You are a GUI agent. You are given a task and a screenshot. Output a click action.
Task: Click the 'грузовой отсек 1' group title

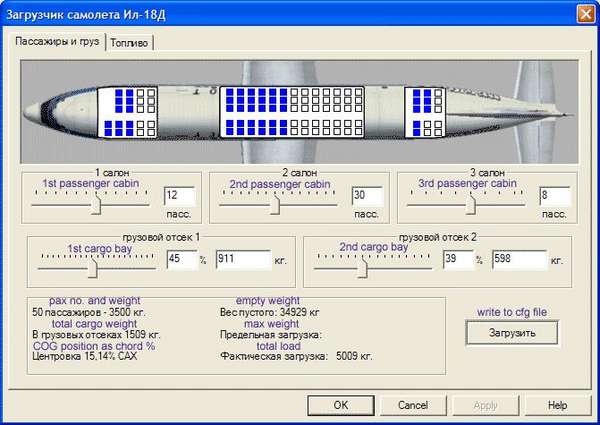pyautogui.click(x=161, y=238)
